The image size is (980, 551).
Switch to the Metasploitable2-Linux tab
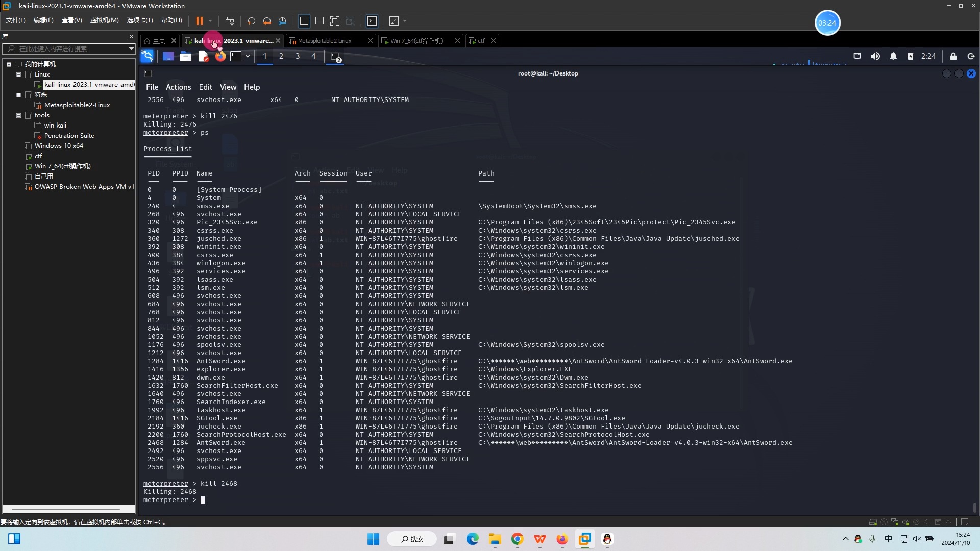click(325, 41)
